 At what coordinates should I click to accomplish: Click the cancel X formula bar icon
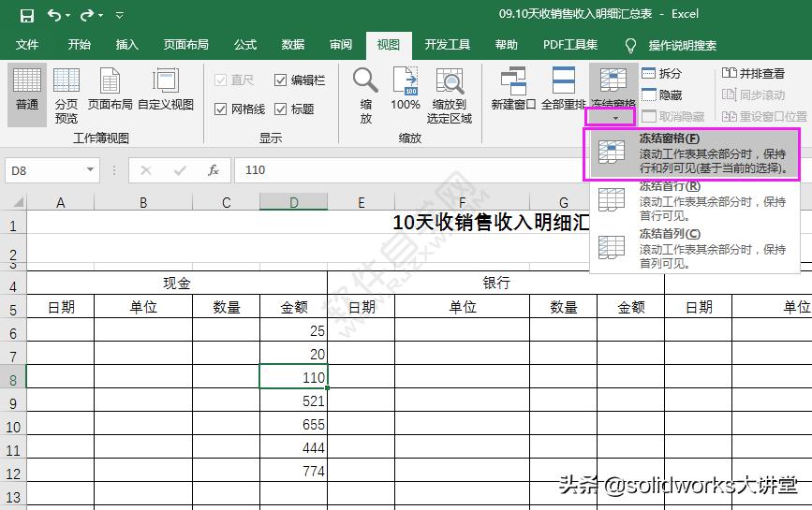pos(146,170)
